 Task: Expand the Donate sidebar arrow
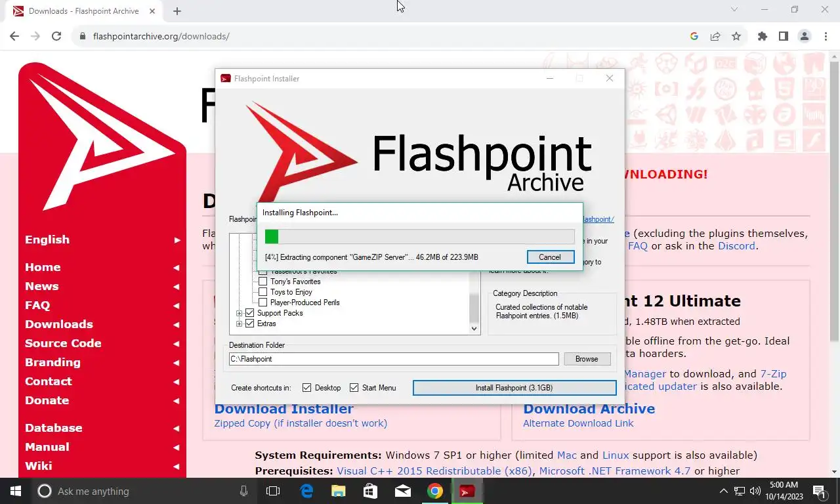[177, 401]
